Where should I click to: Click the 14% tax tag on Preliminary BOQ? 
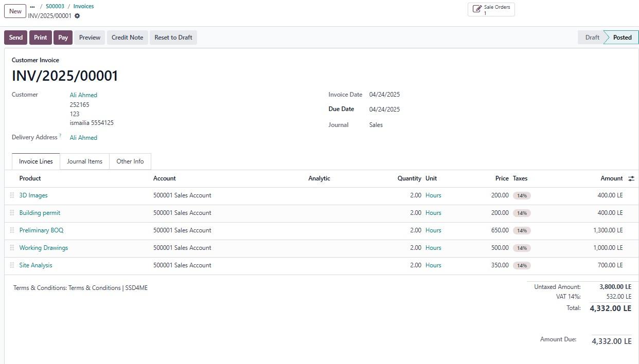522,231
